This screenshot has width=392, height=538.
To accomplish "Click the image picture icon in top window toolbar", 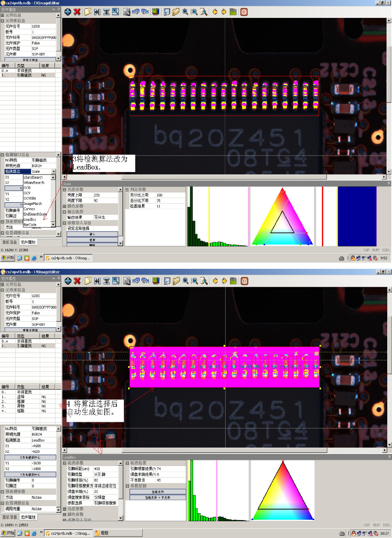I will click(115, 12).
